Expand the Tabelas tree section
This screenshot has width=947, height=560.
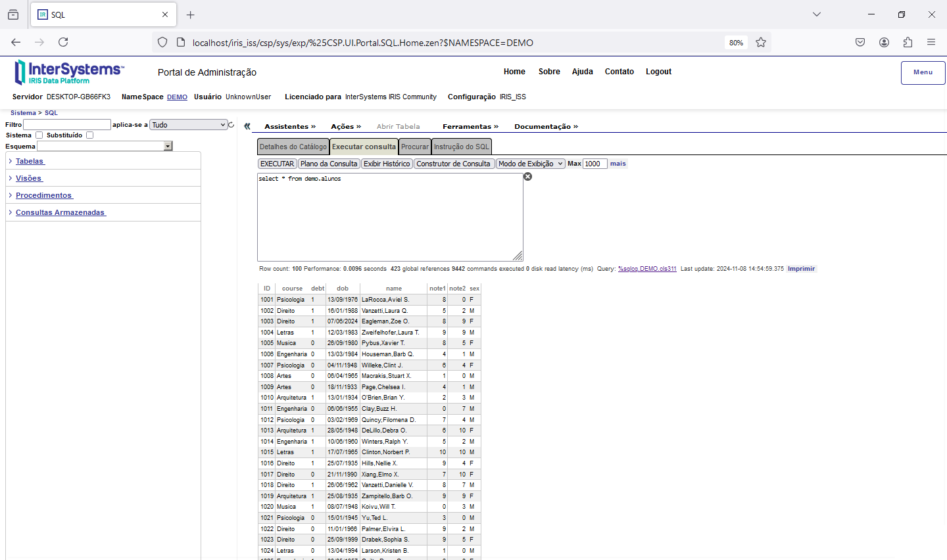pos(30,161)
